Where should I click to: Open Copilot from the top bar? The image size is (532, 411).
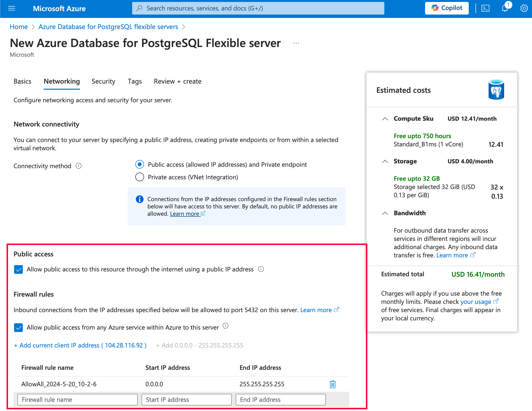[x=447, y=8]
